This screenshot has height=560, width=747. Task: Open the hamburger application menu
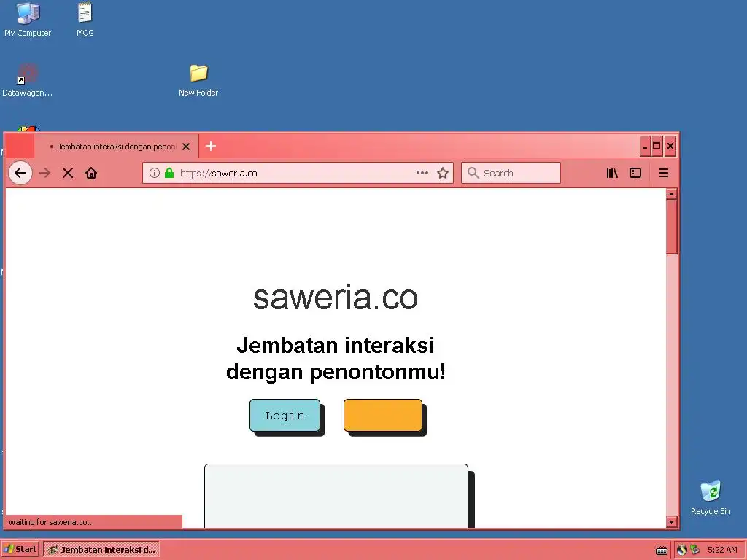pos(664,173)
